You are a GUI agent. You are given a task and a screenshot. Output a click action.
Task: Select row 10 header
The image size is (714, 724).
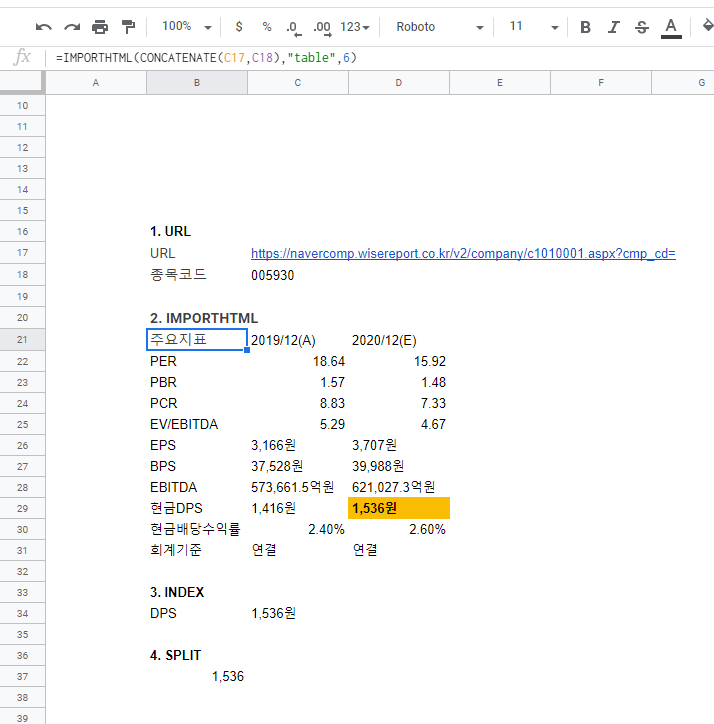pyautogui.click(x=22, y=105)
